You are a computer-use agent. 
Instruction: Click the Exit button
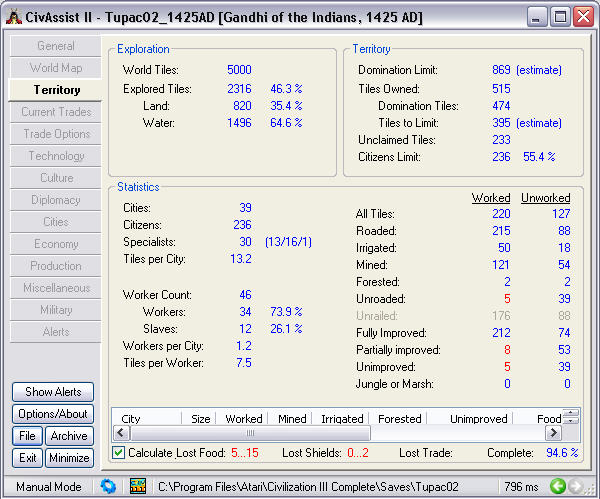click(28, 458)
